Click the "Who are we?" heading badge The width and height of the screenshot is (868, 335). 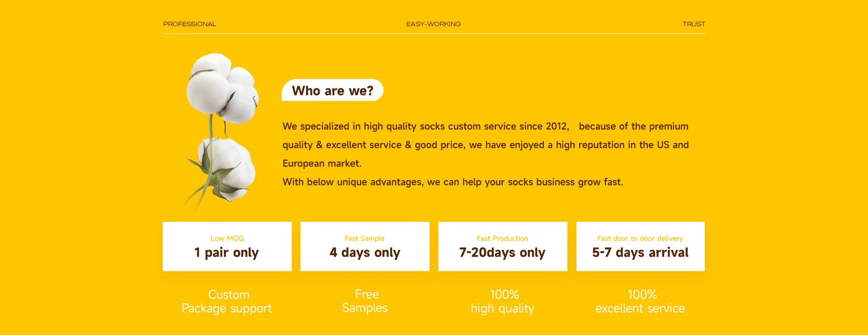coord(332,91)
